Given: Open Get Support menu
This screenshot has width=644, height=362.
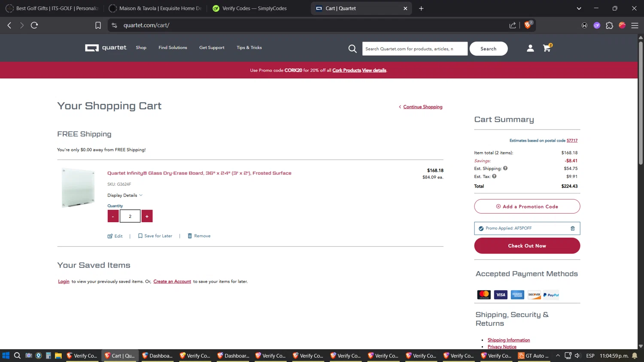Looking at the screenshot, I should pos(212,48).
